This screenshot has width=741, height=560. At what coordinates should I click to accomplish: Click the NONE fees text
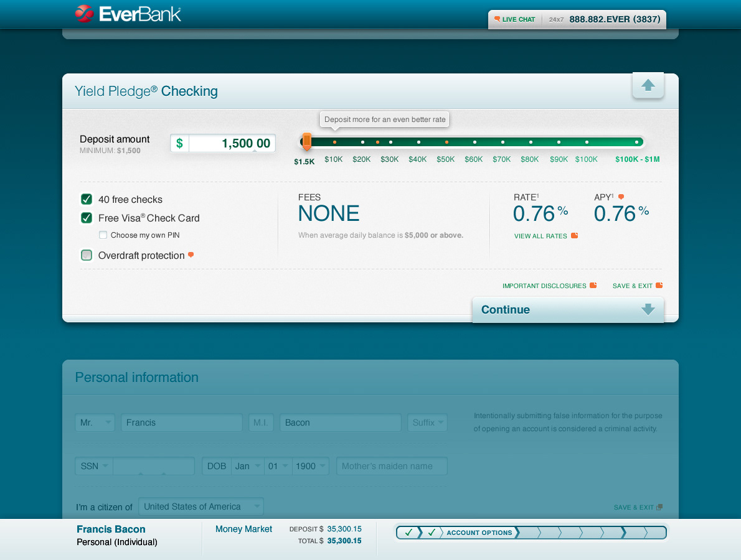coord(329,213)
